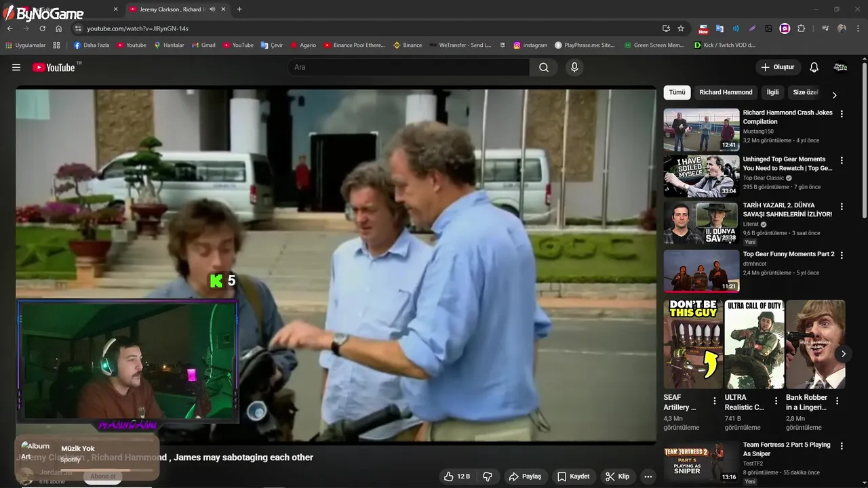Open Richard Hammond Crash Jokes Compilation thumbnail
The height and width of the screenshot is (488, 868).
coord(701,129)
